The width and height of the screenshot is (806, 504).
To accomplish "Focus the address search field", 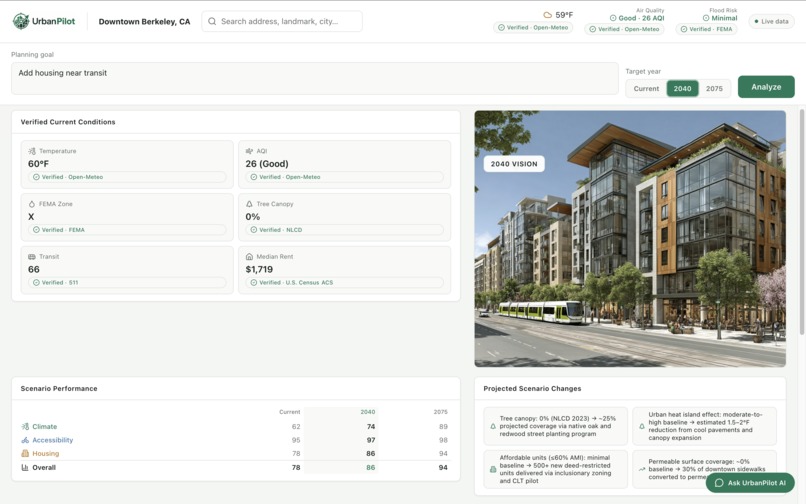I will pyautogui.click(x=282, y=22).
